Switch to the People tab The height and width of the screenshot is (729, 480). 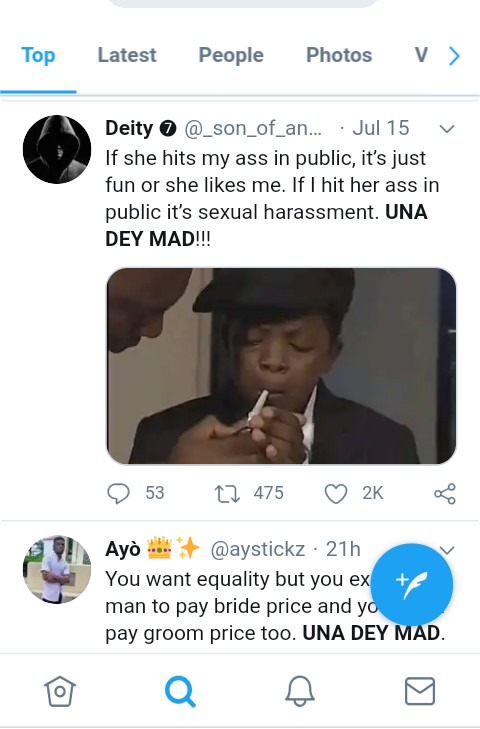(231, 55)
